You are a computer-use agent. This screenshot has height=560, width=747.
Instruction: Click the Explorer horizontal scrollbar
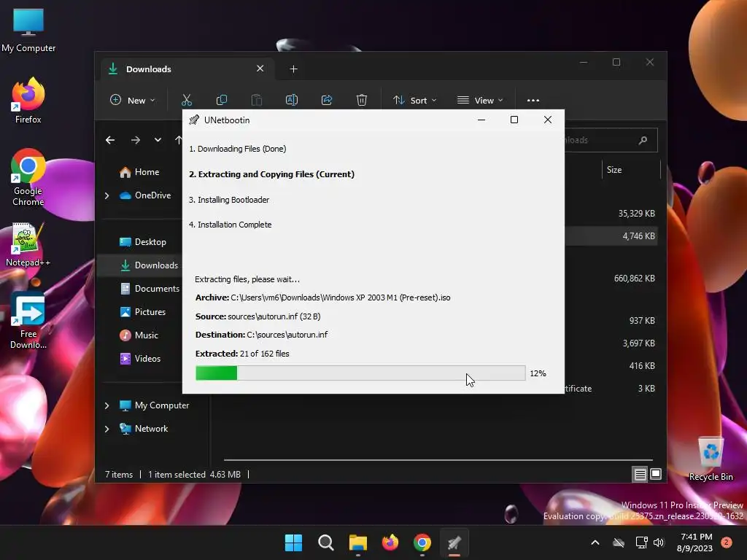[x=438, y=460]
